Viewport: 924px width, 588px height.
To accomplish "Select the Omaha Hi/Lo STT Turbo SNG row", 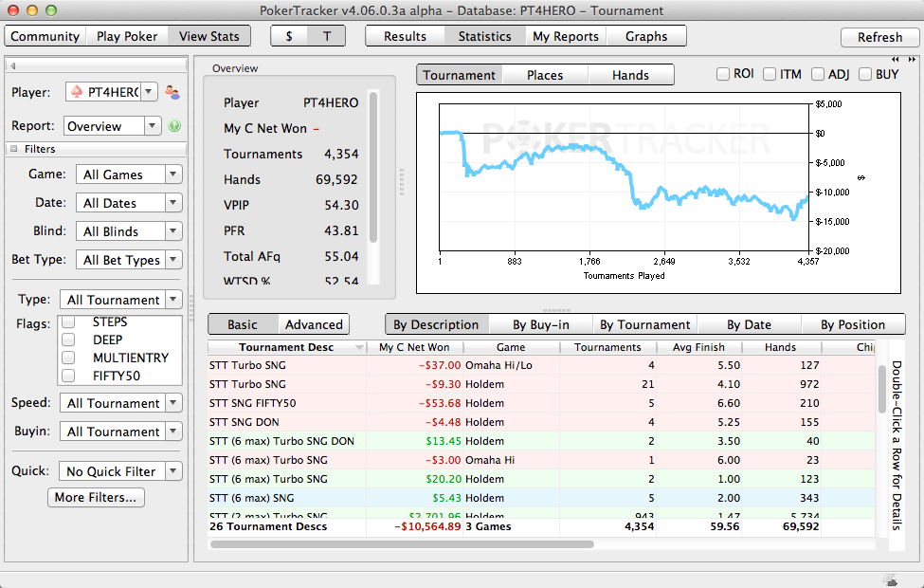I will pyautogui.click(x=542, y=365).
